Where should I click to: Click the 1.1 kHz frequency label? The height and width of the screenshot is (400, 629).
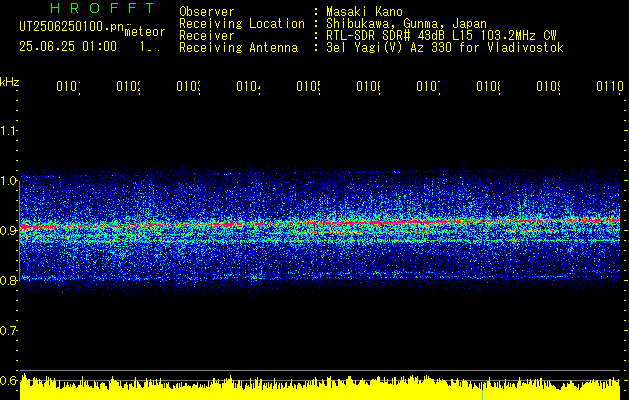8,130
